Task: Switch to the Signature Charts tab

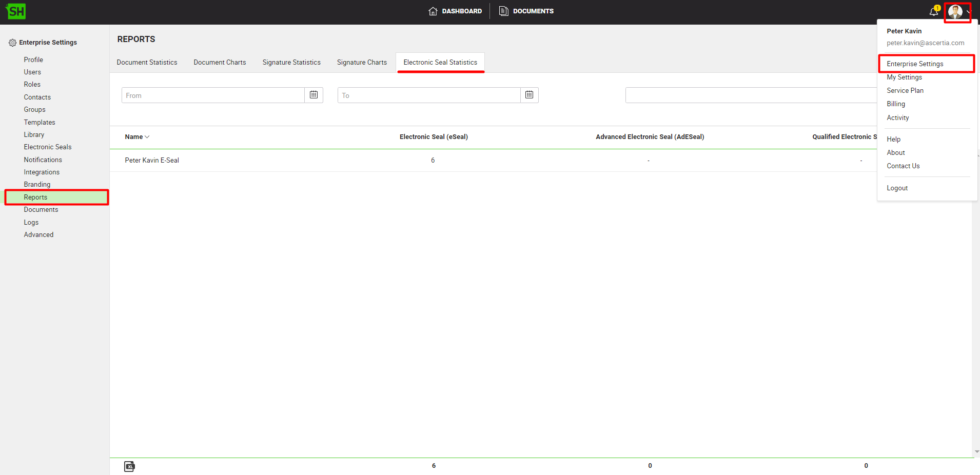Action: (362, 63)
